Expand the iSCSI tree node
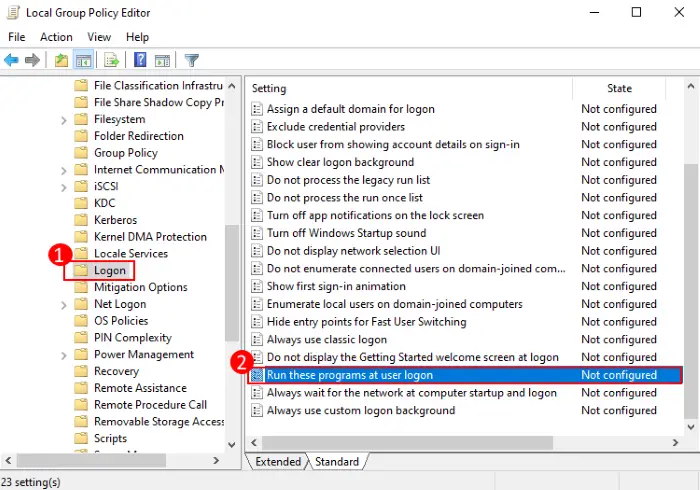 (x=64, y=187)
